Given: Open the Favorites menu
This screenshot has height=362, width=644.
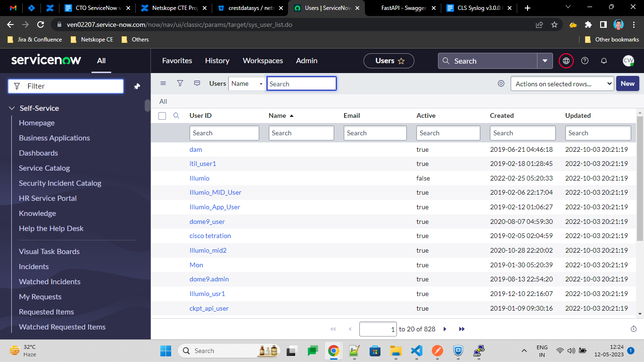Looking at the screenshot, I should point(177,61).
